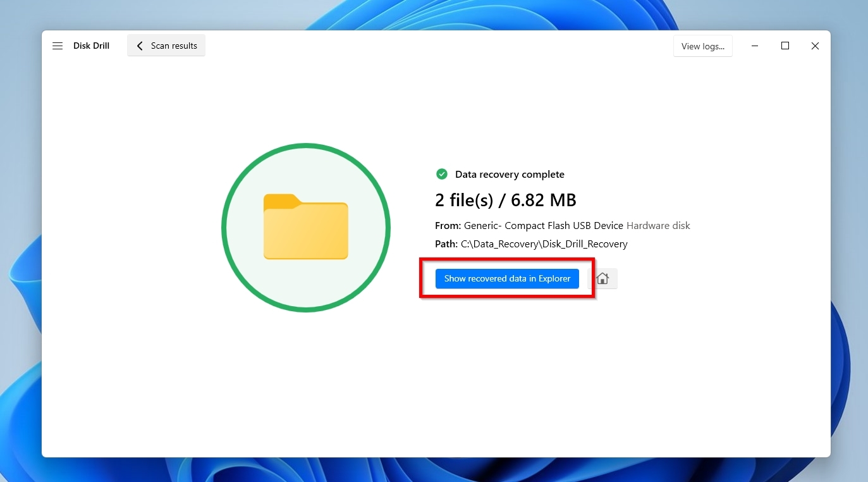Open Disk Drill's main menu lines icon
Viewport: 868px width, 482px height.
58,46
